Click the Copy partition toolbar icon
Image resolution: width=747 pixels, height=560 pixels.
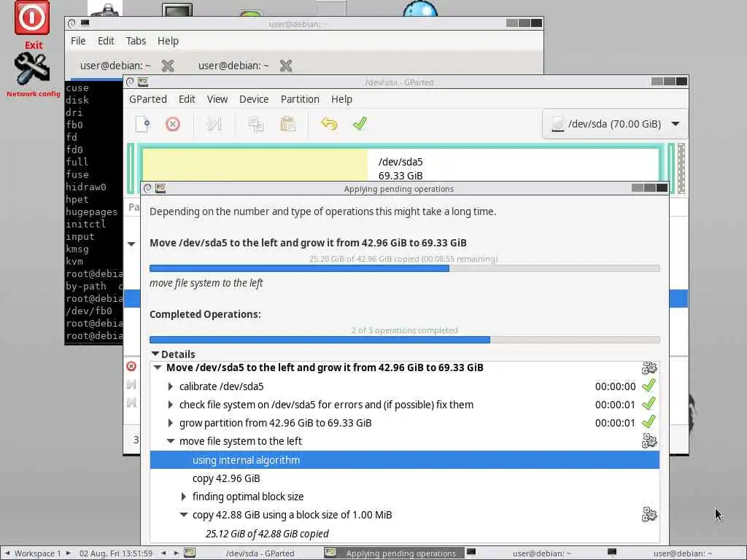[256, 124]
